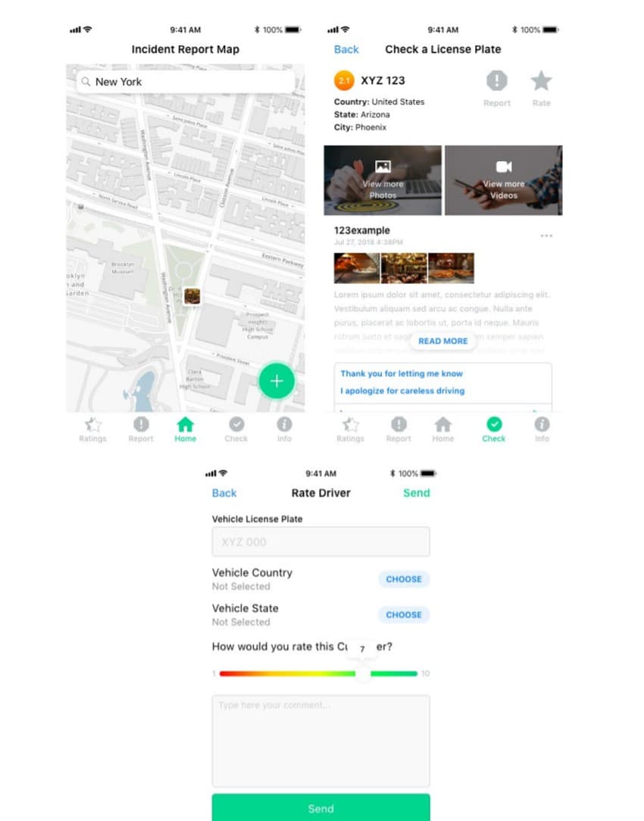Screen dimensions: 644x821
Task: Choose the Vehicle State option
Action: point(403,615)
